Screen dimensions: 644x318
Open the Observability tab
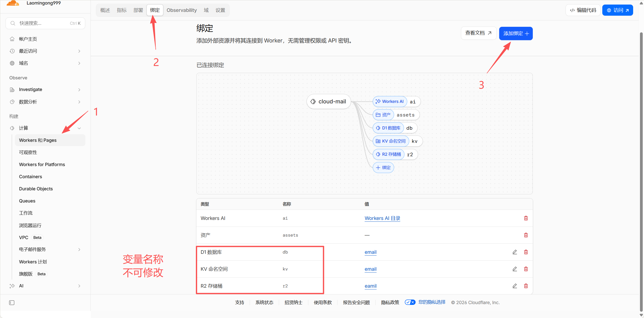182,10
